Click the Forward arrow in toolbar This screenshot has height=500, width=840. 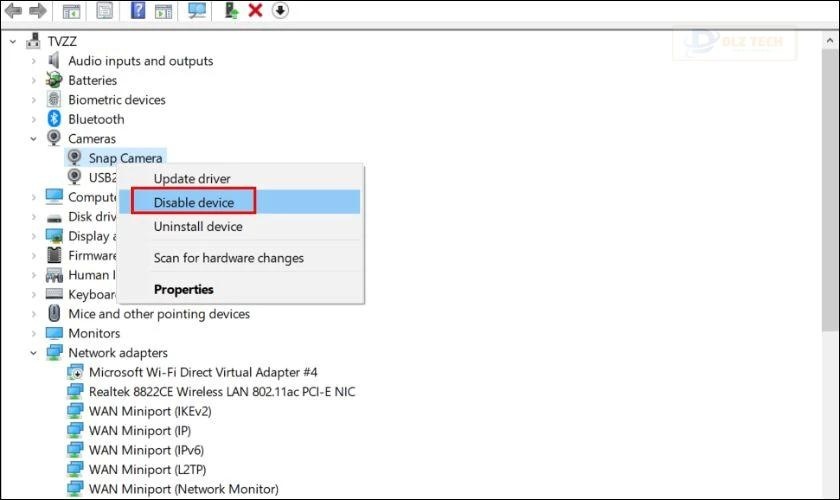(38, 11)
